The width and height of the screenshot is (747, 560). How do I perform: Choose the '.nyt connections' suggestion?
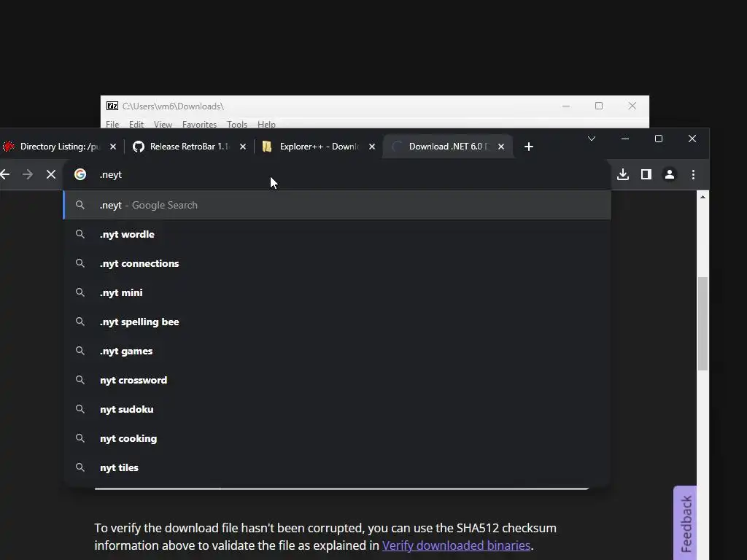pyautogui.click(x=337, y=263)
